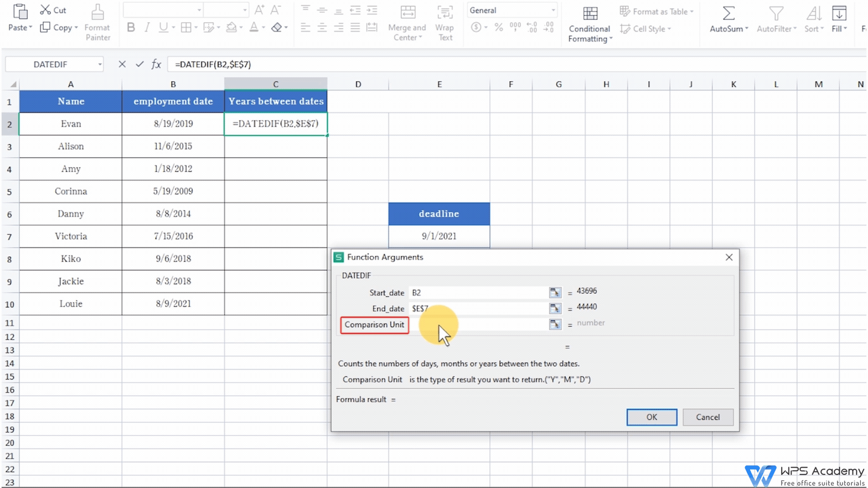Select column C header

[x=276, y=84]
